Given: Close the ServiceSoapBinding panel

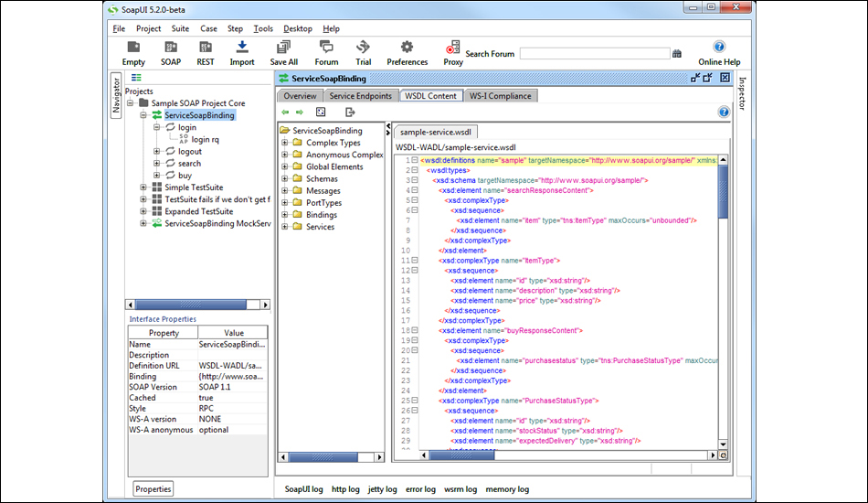Looking at the screenshot, I should coord(725,78).
